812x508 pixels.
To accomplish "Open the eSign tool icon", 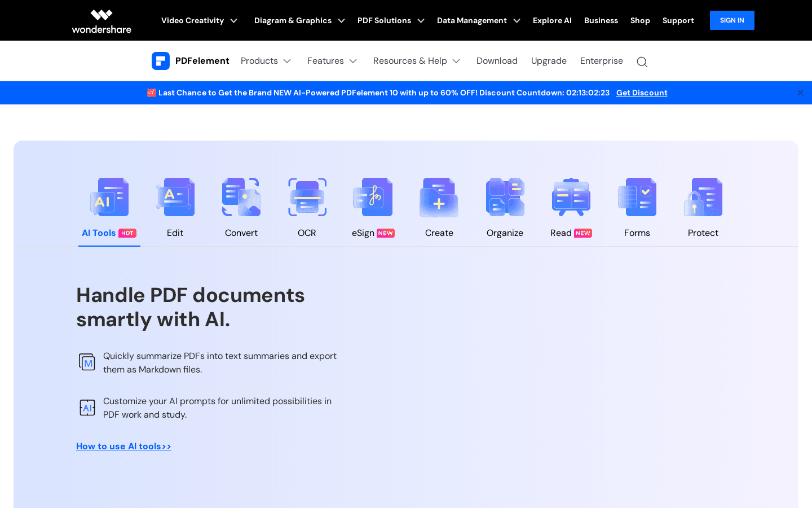I will pyautogui.click(x=373, y=197).
